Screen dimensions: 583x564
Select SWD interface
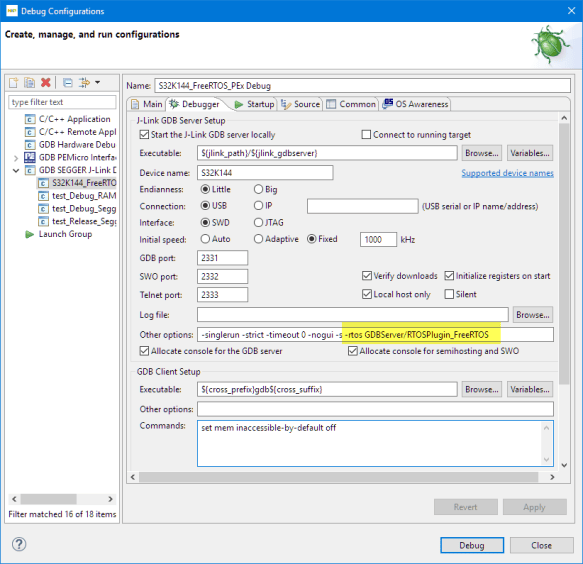pos(205,222)
